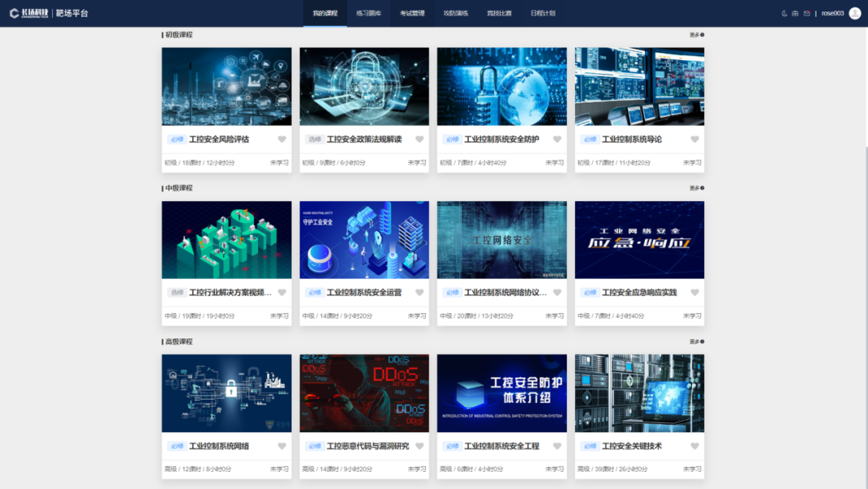This screenshot has height=489, width=868.
Task: Click the user avatar icon
Action: (854, 13)
